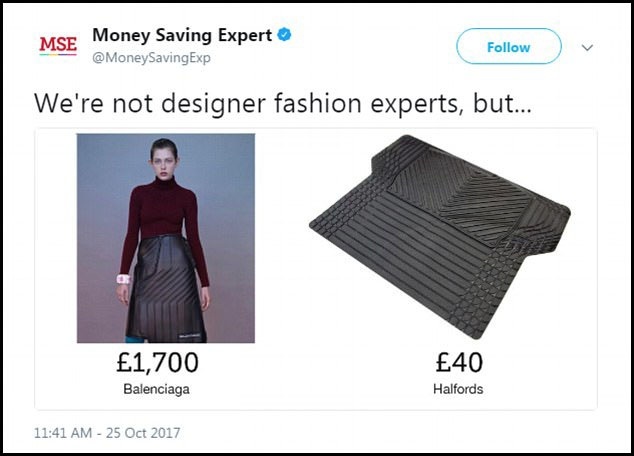Image resolution: width=634 pixels, height=456 pixels.
Task: Follow the Money Saving Expert account
Action: pyautogui.click(x=509, y=46)
